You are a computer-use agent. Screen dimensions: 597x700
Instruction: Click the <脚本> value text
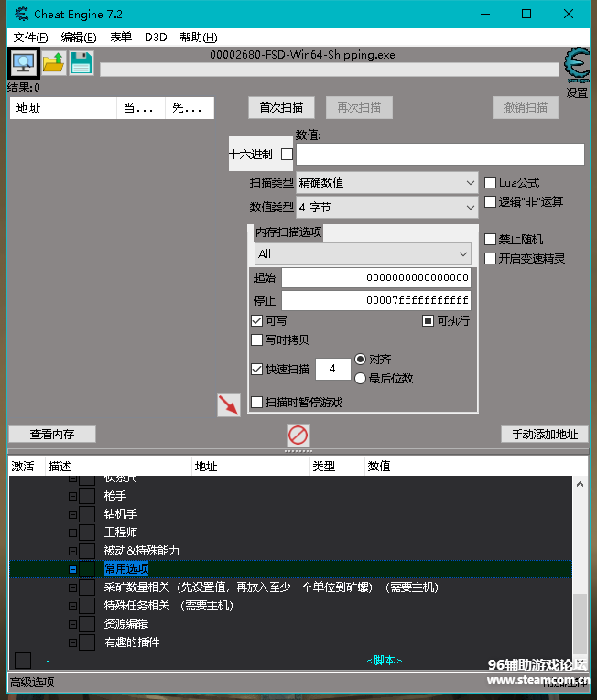point(385,661)
